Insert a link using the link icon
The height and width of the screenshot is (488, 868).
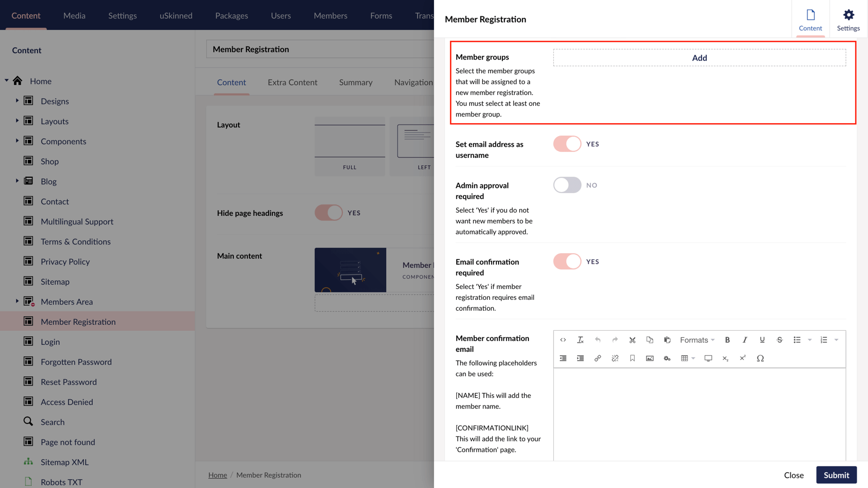coord(598,358)
